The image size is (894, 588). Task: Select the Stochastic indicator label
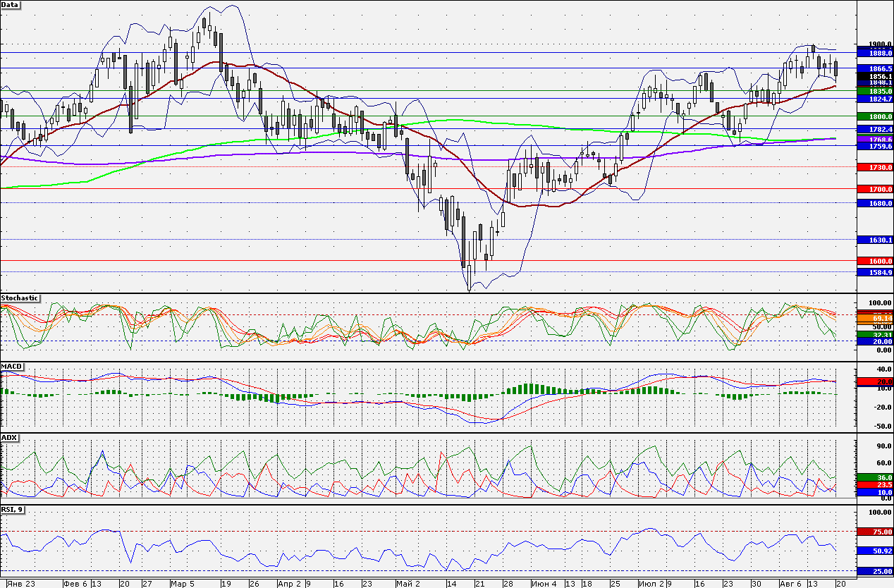pyautogui.click(x=20, y=299)
